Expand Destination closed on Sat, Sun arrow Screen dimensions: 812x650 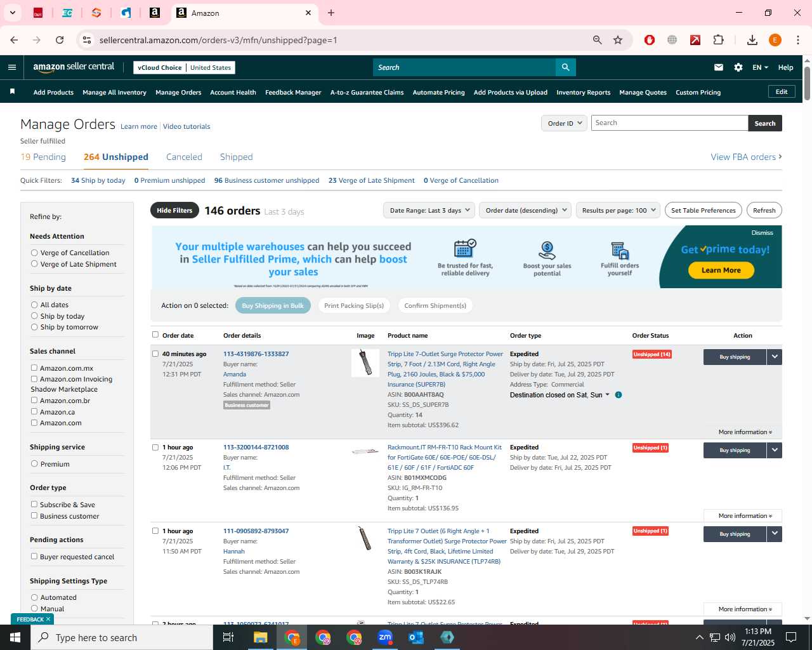(607, 395)
